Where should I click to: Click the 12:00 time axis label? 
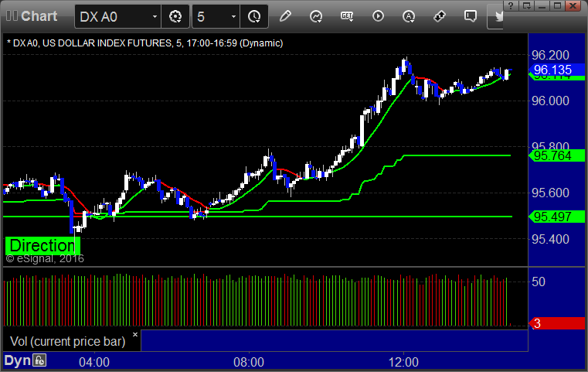pyautogui.click(x=403, y=362)
